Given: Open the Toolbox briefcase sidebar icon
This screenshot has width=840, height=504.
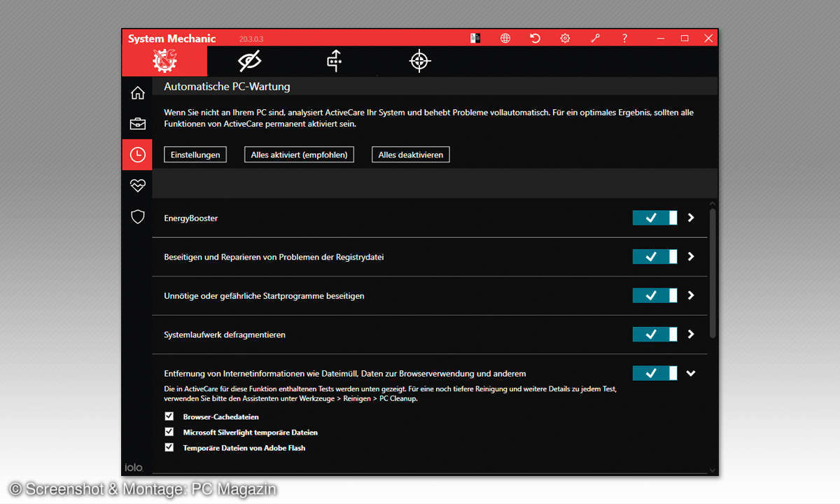Looking at the screenshot, I should coord(138,124).
